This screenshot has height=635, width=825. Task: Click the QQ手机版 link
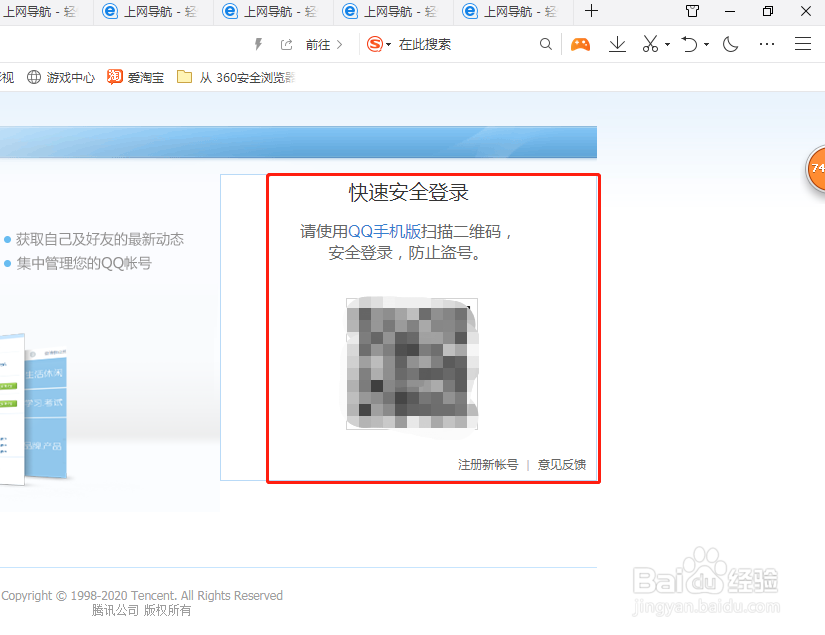tap(385, 231)
